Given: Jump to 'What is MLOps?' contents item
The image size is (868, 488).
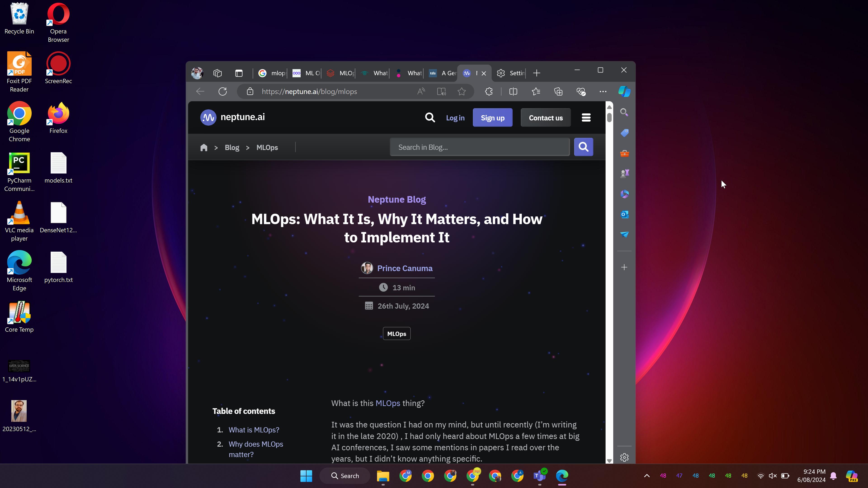Looking at the screenshot, I should [254, 430].
